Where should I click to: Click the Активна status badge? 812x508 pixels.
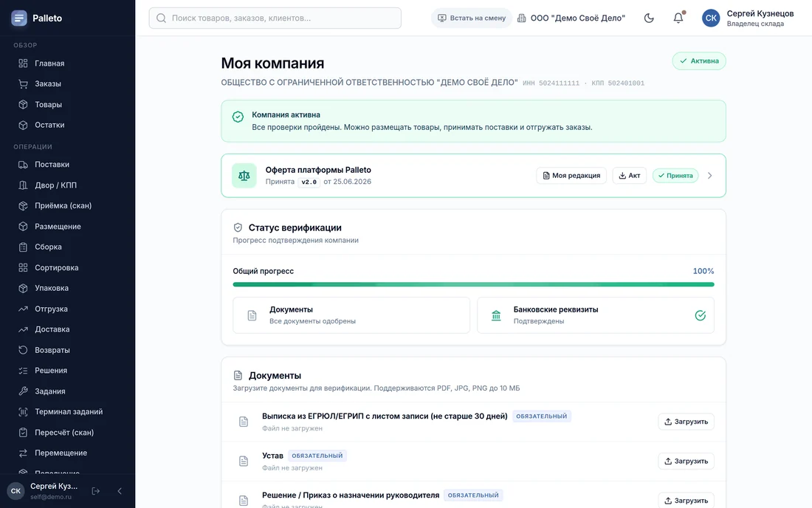coord(699,61)
